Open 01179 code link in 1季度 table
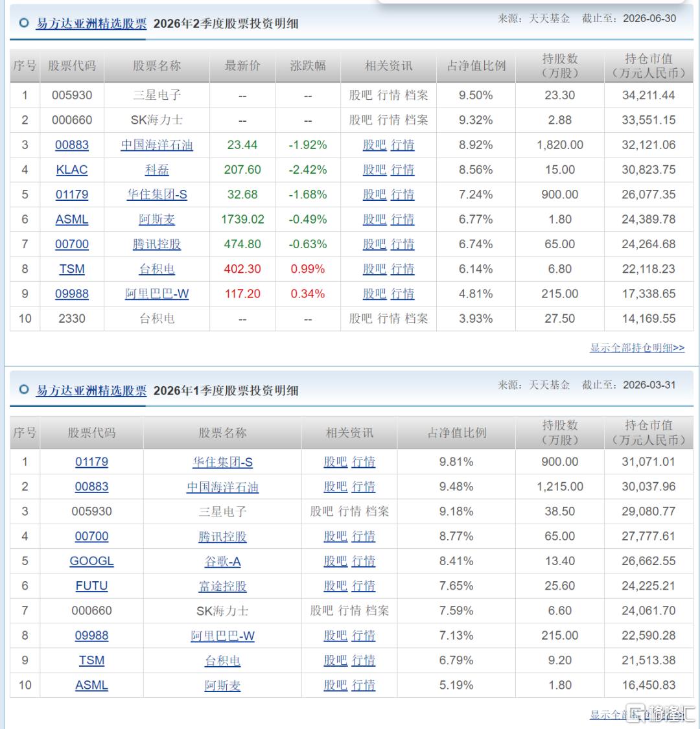 (x=91, y=461)
